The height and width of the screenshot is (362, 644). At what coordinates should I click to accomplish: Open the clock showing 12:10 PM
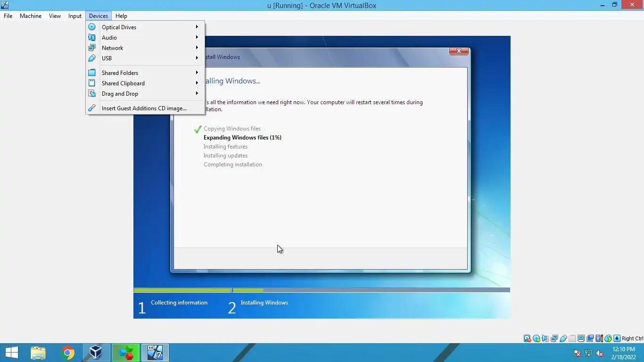(624, 349)
